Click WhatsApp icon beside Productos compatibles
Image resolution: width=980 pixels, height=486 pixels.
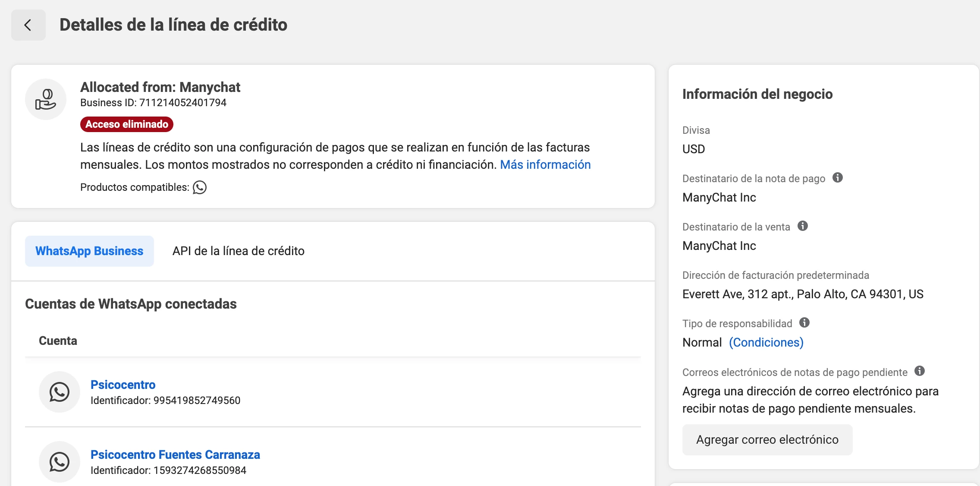(x=200, y=187)
